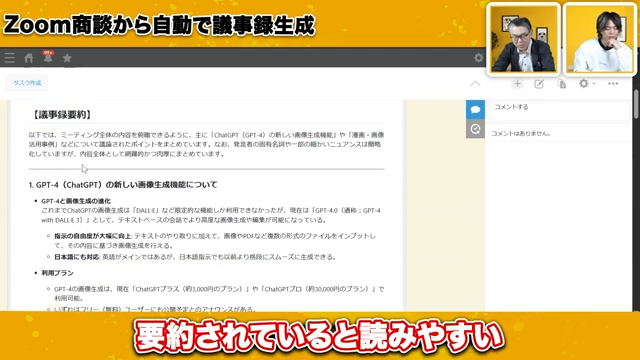The image size is (640, 360).
Task: Click the bullet GPT-4と画像生成の進化
Action: [x=76, y=201]
